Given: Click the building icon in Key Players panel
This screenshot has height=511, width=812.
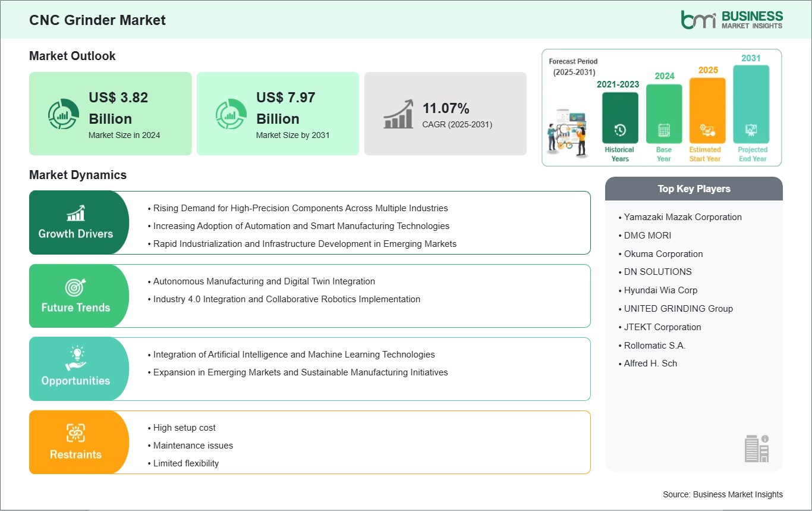Looking at the screenshot, I should click(x=757, y=448).
